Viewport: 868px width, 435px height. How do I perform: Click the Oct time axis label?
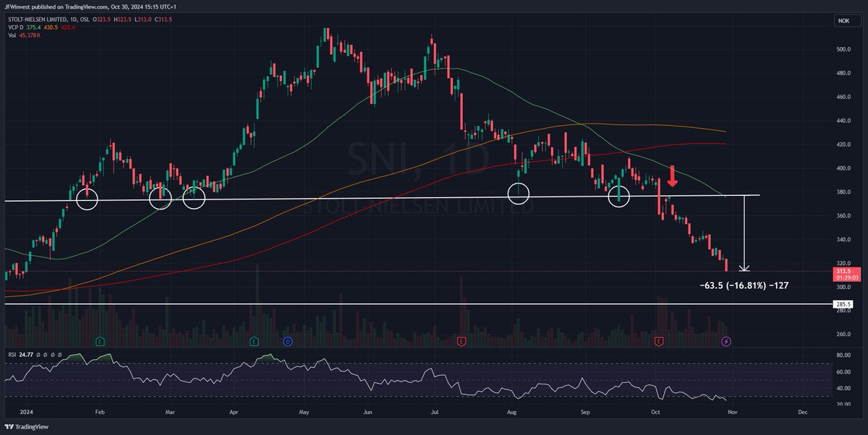pyautogui.click(x=656, y=412)
